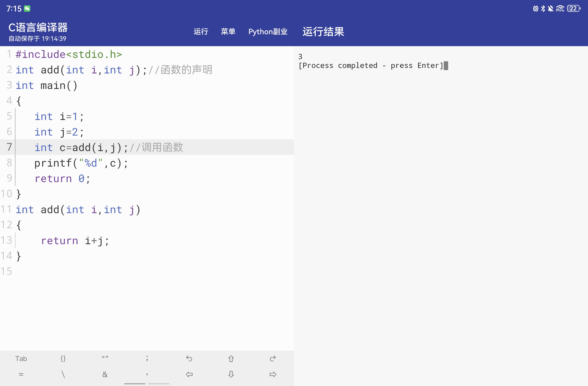Open the 菜单 menu
This screenshot has height=386, width=588.
tap(228, 32)
